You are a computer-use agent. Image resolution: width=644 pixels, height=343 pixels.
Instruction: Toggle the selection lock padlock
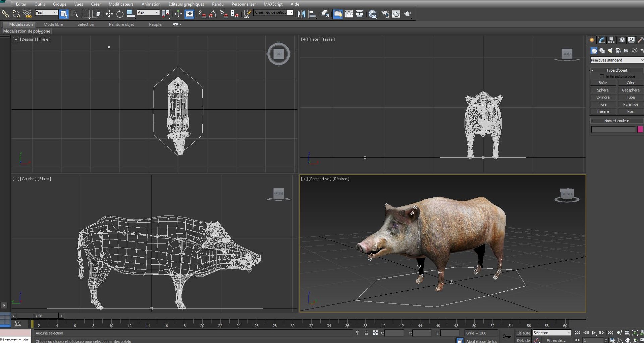point(366,333)
